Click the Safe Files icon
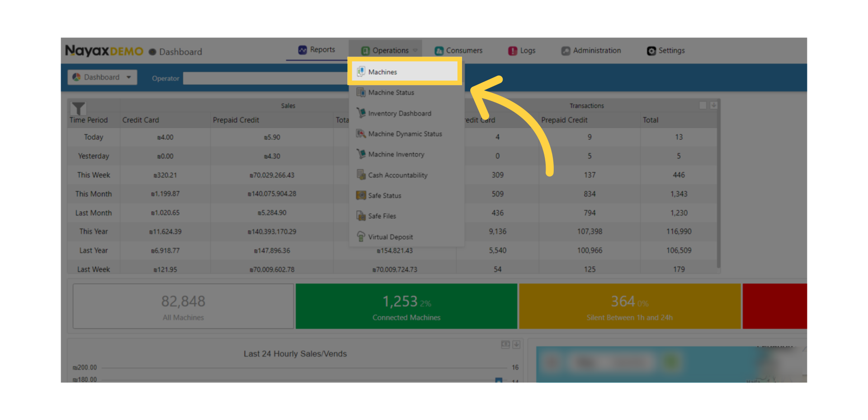This screenshot has height=420, width=868. [361, 215]
